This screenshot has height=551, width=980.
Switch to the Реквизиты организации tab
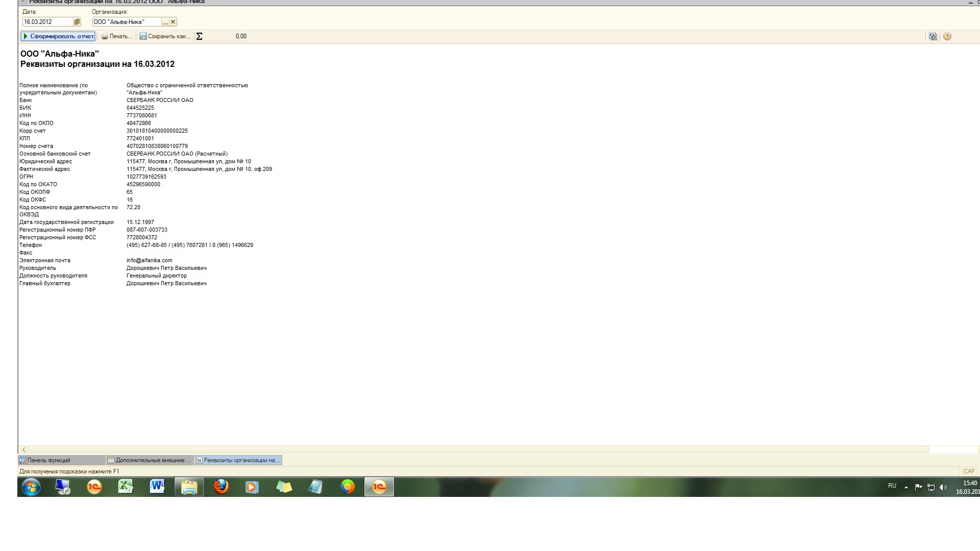[x=238, y=460]
